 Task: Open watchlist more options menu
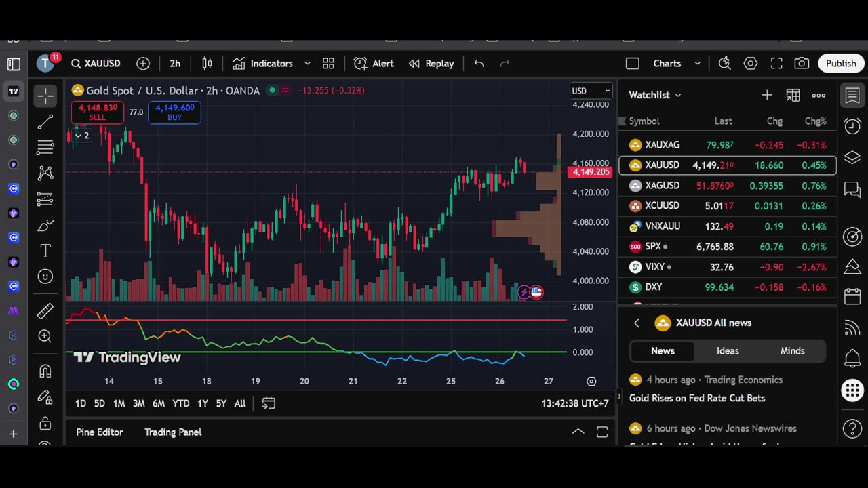[x=818, y=96]
